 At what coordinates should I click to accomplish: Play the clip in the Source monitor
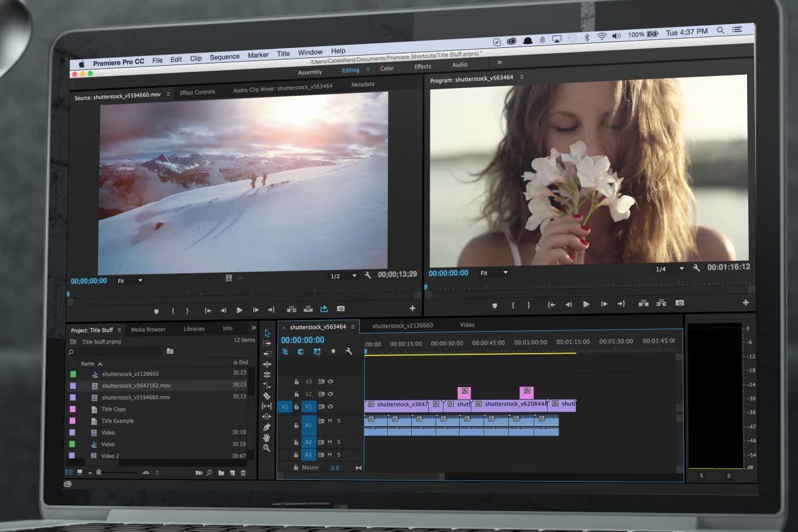(239, 310)
